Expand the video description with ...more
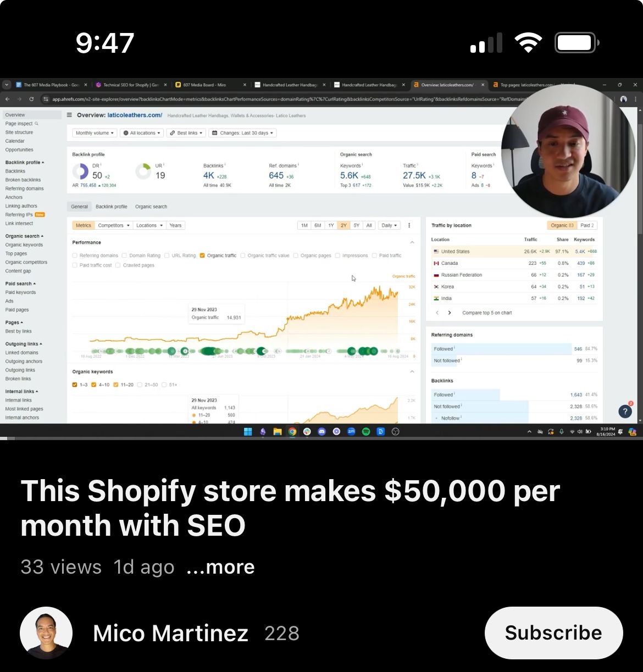This screenshot has width=643, height=672. pos(220,567)
